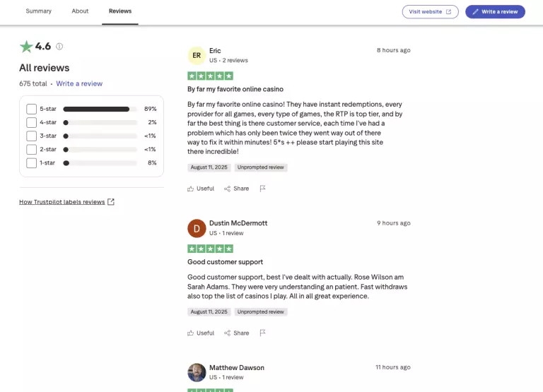This screenshot has height=392, width=543.
Task: Open Dustin McDermott's profile avatar
Action: pos(197,228)
